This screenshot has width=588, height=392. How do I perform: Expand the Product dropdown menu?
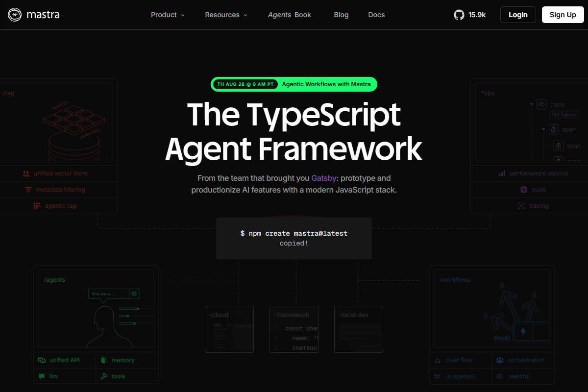tap(168, 15)
